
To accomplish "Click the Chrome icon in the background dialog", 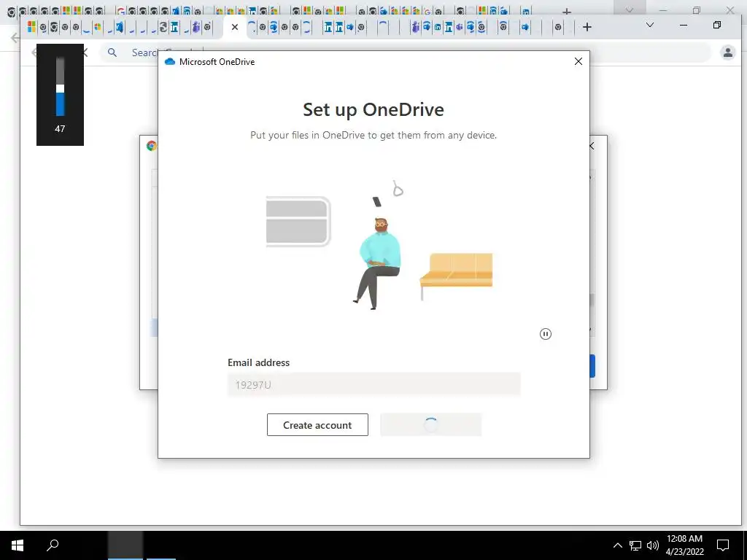I will point(152,146).
